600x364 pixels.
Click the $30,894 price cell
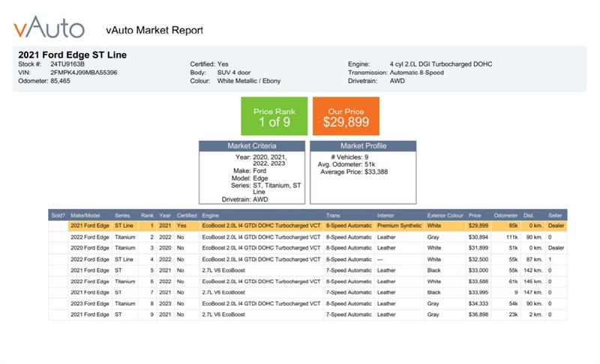click(x=478, y=237)
